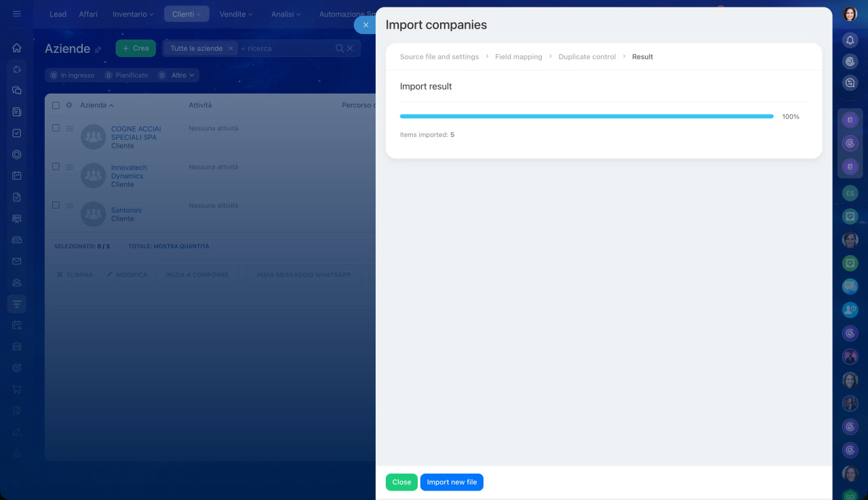Open the mail icon in left sidebar
Image resolution: width=868 pixels, height=500 pixels.
point(17,261)
